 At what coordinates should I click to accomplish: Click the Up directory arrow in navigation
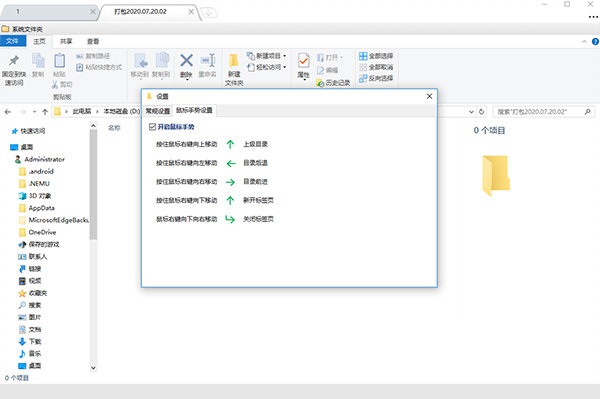(x=45, y=112)
